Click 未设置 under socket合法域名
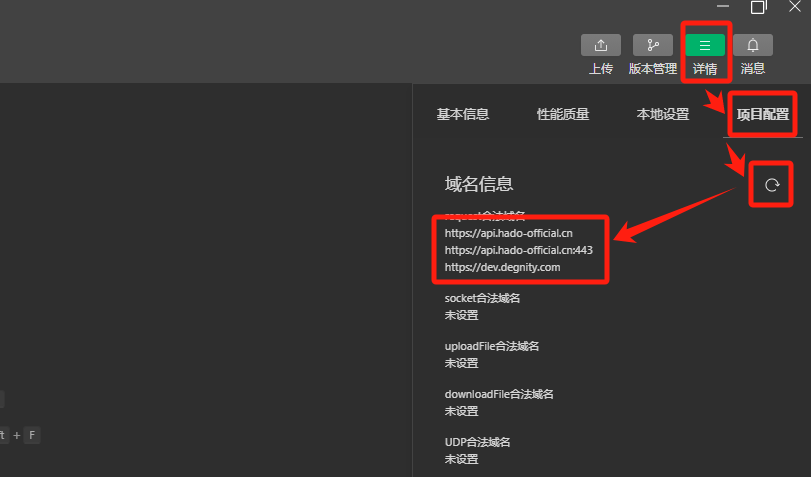The height and width of the screenshot is (477, 811). click(461, 315)
